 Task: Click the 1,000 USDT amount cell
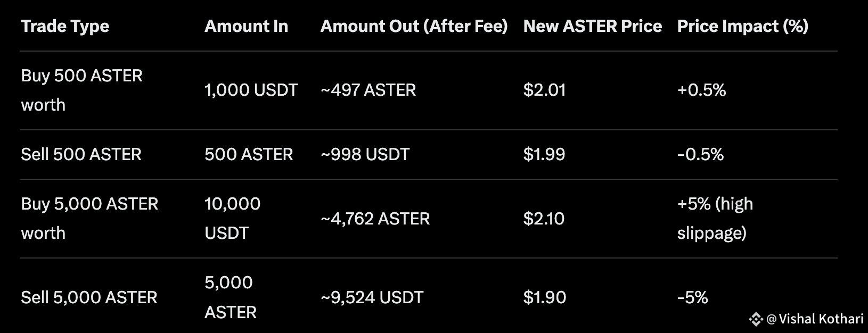251,90
